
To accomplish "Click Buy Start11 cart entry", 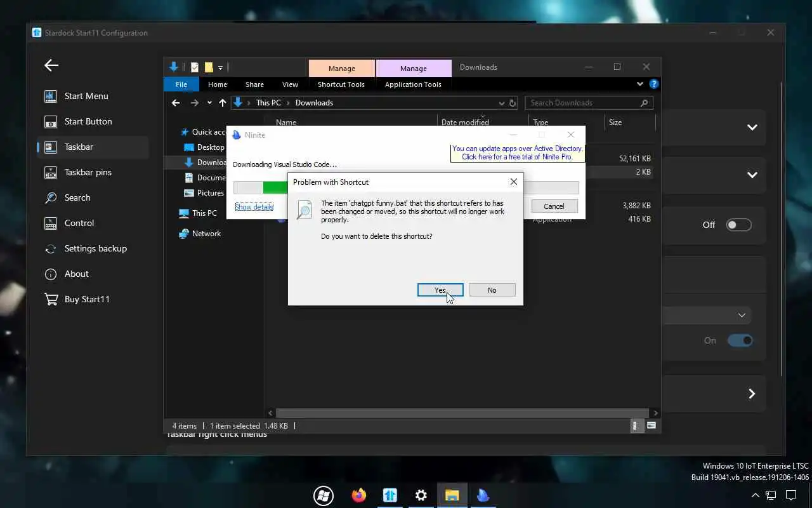I will click(x=86, y=299).
